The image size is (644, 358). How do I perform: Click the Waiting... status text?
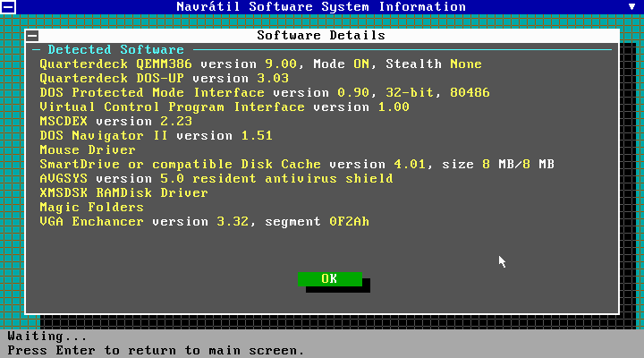(x=47, y=337)
